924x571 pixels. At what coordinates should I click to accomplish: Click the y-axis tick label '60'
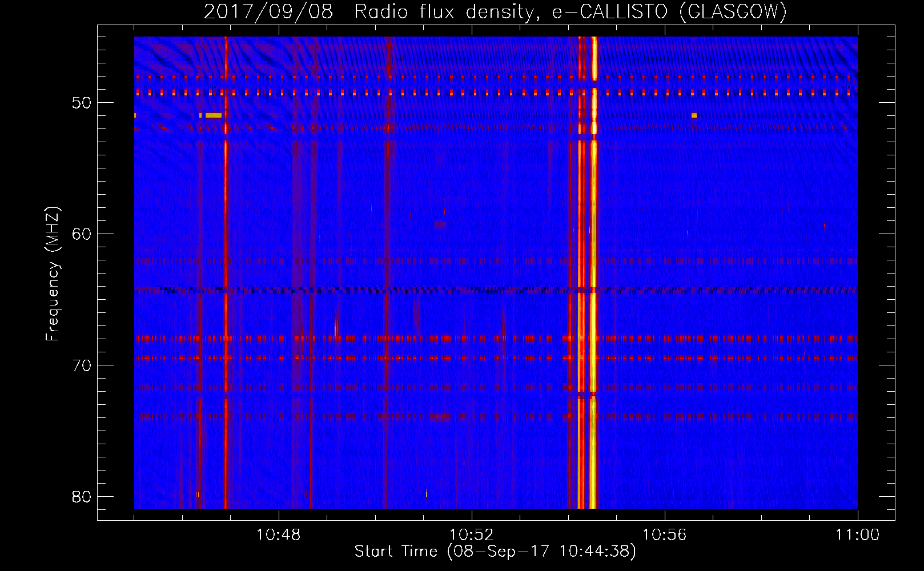click(82, 234)
